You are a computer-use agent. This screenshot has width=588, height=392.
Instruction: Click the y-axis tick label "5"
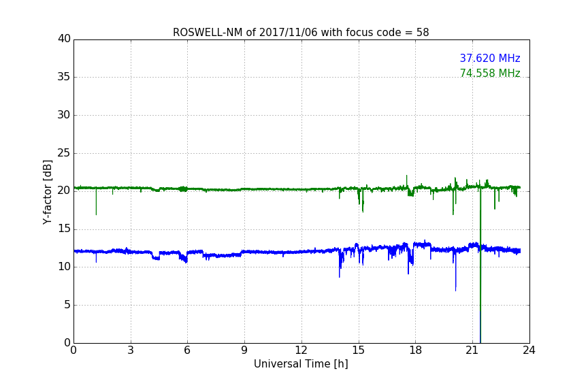point(67,305)
